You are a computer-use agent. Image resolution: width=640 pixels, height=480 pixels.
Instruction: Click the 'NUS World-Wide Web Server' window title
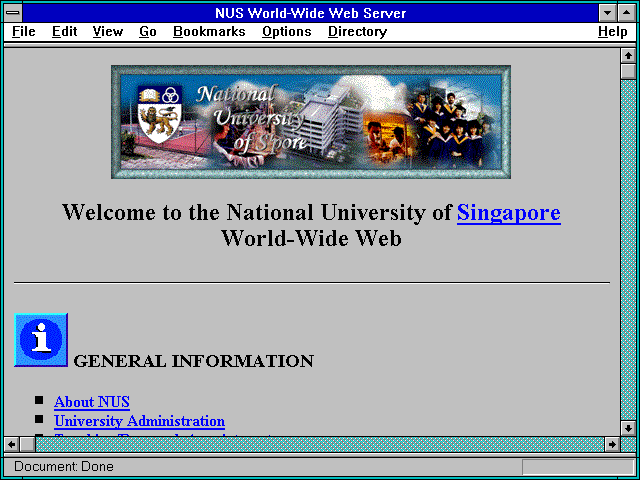[311, 13]
